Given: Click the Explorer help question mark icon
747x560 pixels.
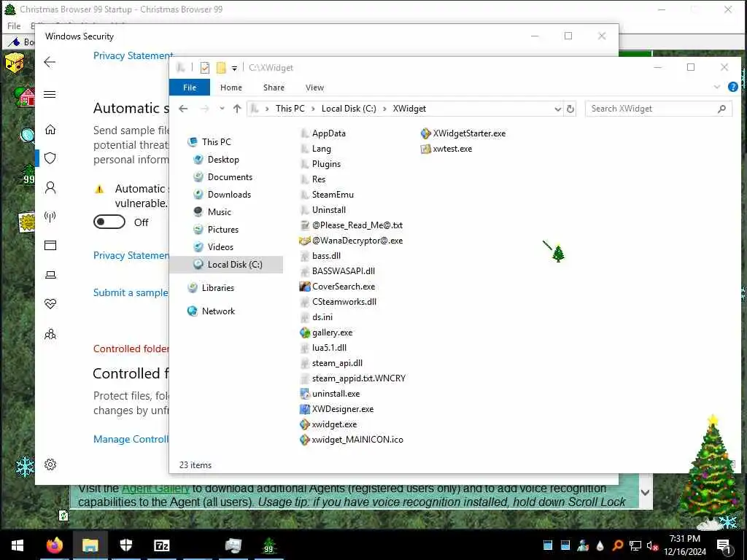Looking at the screenshot, I should point(732,87).
